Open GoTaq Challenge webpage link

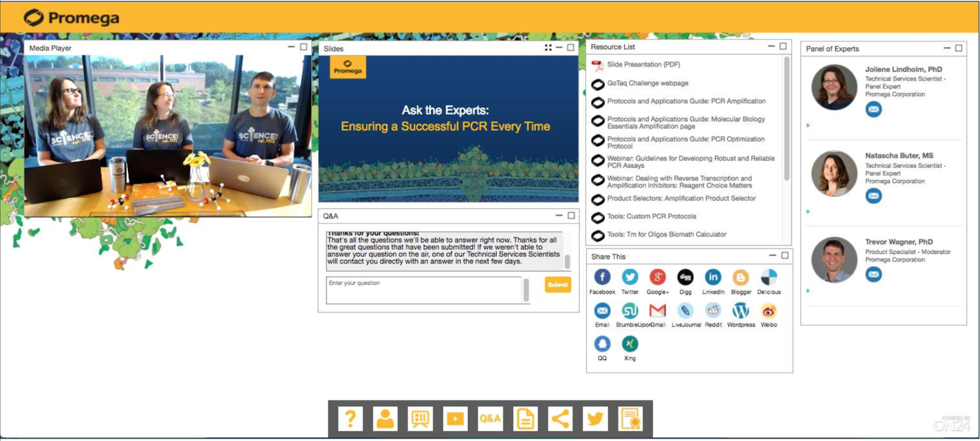point(647,83)
